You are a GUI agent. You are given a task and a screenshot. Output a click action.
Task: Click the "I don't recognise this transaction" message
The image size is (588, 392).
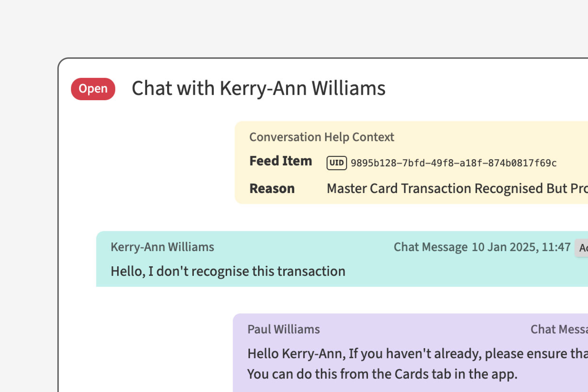[x=228, y=271]
